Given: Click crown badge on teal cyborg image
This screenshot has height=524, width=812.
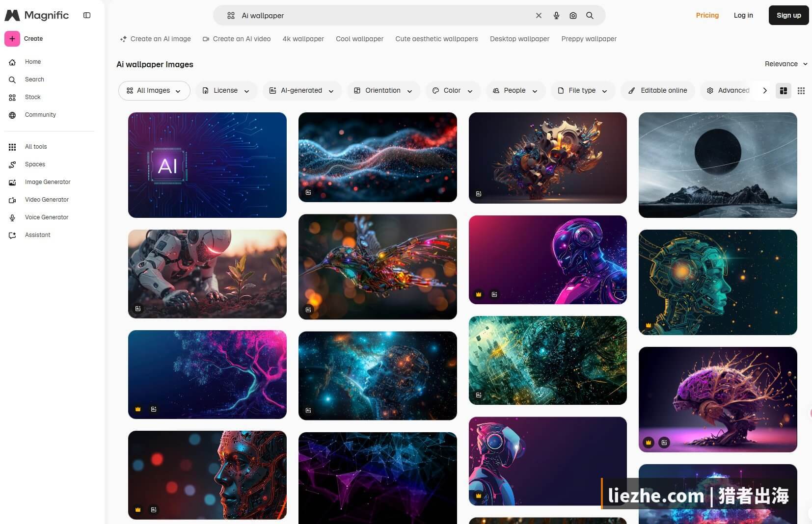Looking at the screenshot, I should 649,325.
